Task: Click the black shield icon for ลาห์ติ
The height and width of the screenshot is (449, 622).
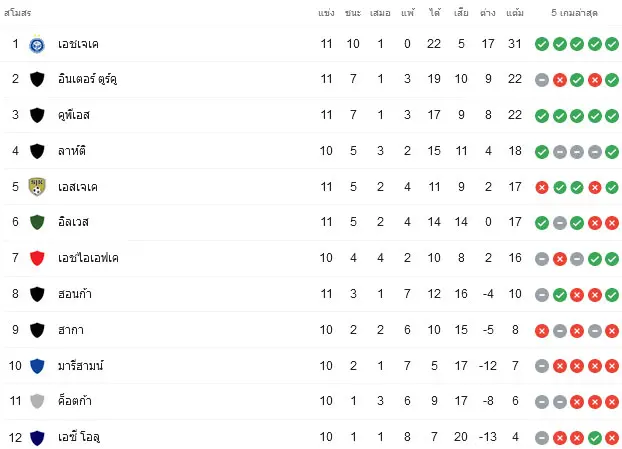Action: (37, 151)
